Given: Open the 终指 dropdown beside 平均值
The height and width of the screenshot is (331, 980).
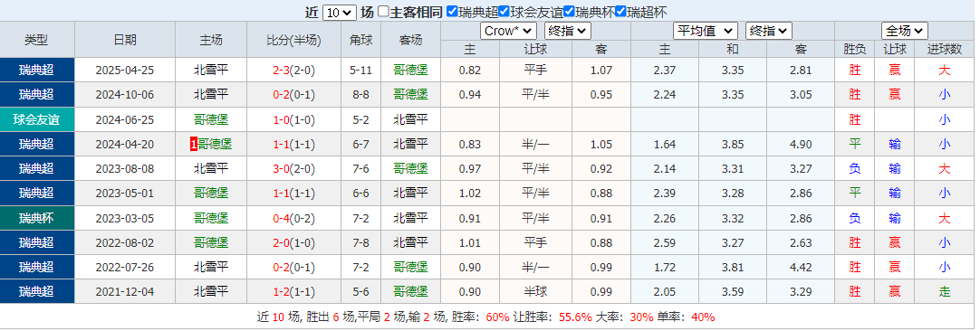Looking at the screenshot, I should click(x=769, y=31).
